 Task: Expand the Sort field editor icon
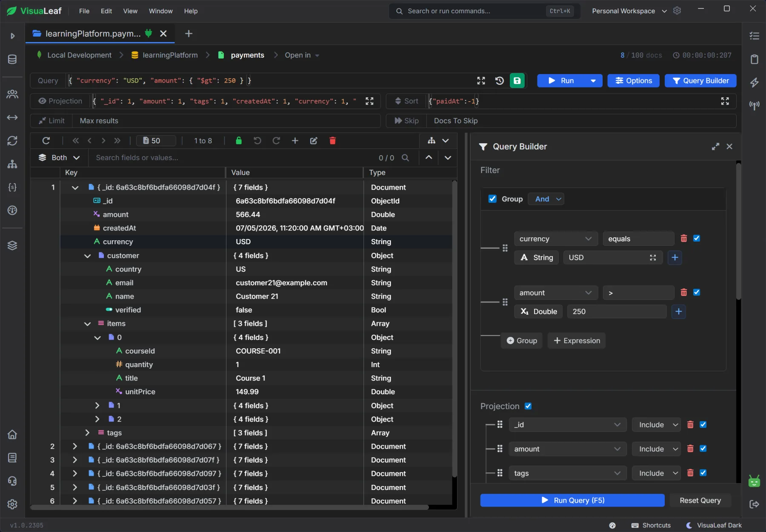725,101
